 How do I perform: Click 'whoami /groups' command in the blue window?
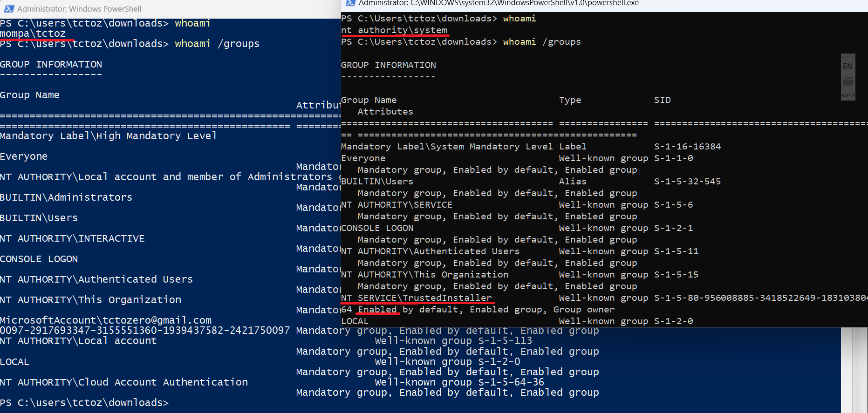[217, 44]
